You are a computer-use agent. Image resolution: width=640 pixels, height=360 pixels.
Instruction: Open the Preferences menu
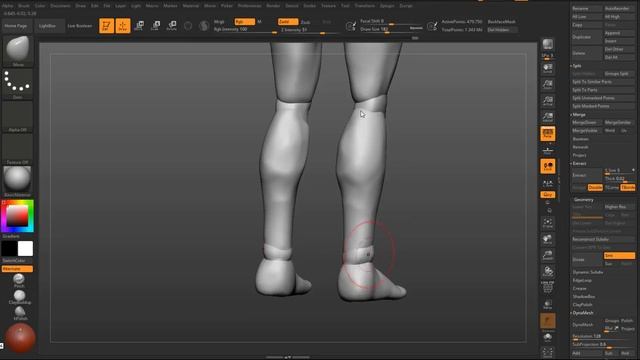coord(249,6)
